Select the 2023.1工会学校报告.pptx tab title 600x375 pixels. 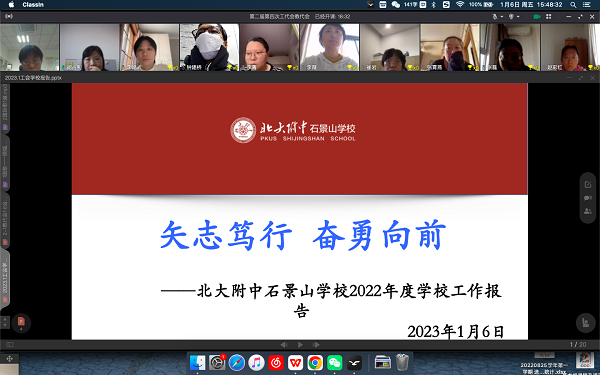33,78
